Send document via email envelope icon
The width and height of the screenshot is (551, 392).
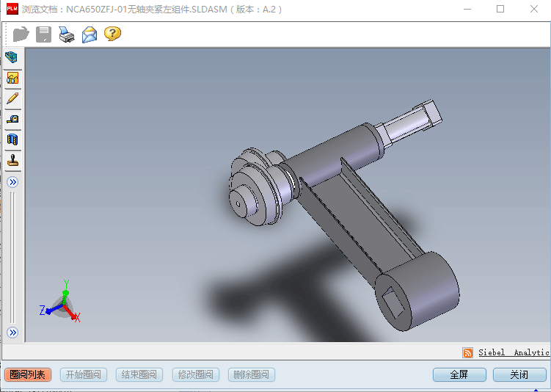point(90,34)
